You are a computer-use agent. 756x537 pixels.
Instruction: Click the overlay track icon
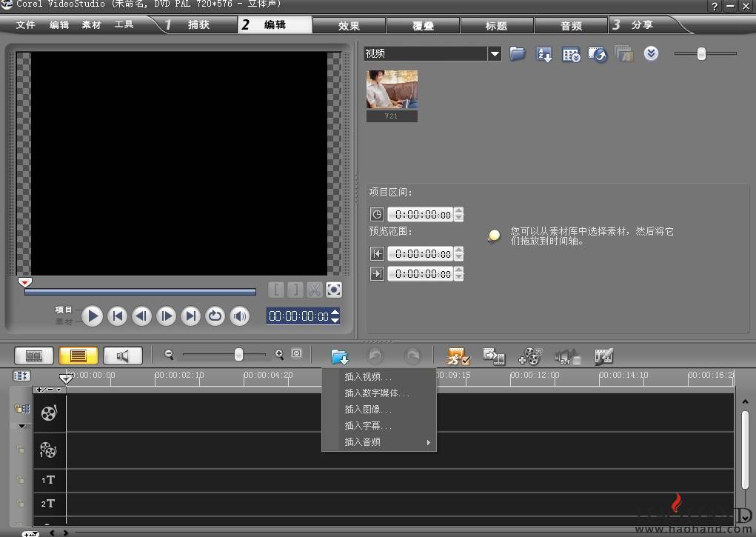[47, 450]
